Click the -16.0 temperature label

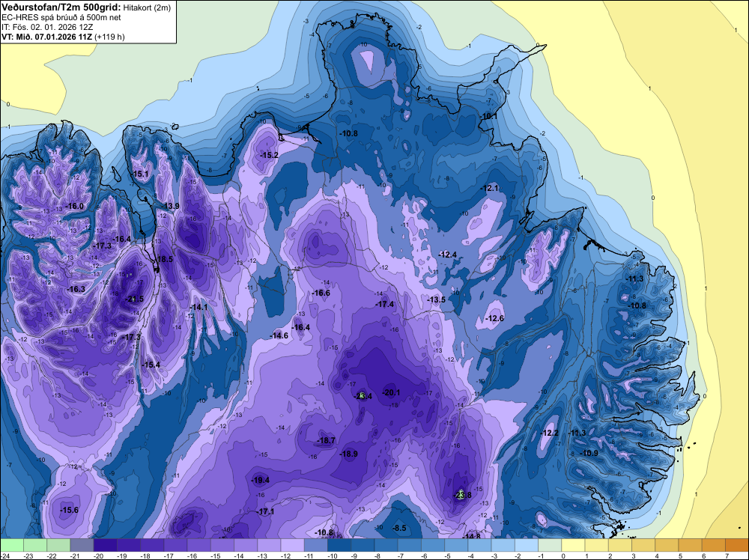tap(74, 206)
